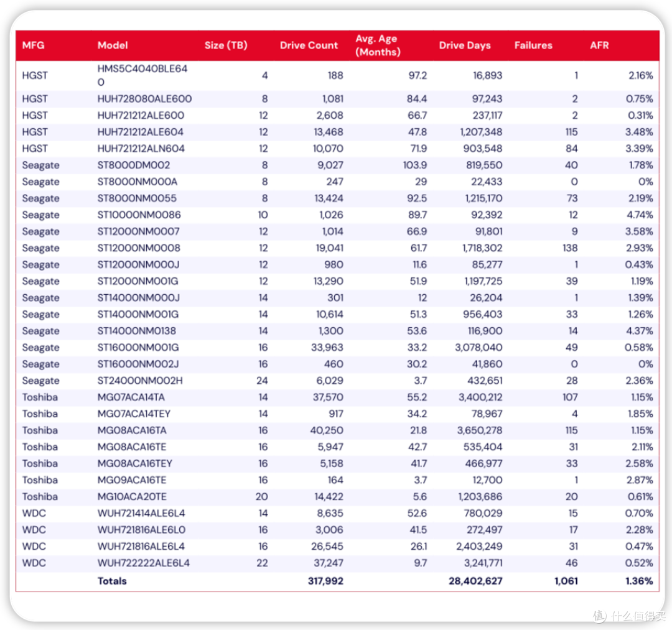
Task: Select model cell MG08ACA16TEY
Action: coord(135,464)
